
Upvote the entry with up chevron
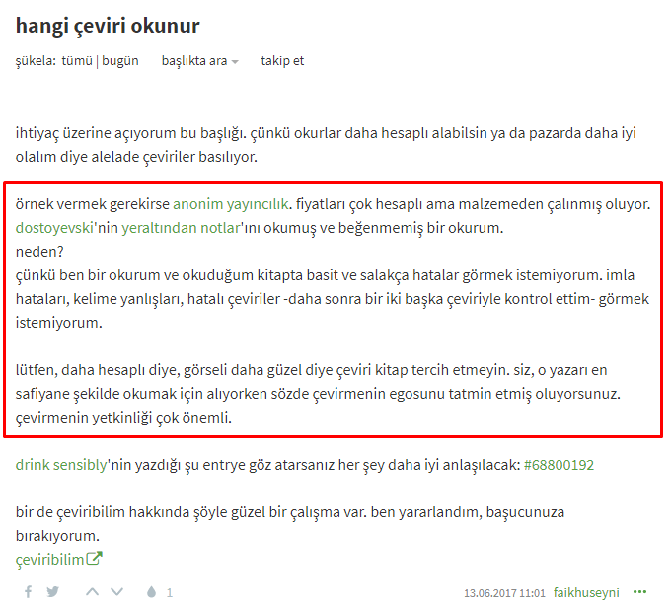(x=92, y=592)
